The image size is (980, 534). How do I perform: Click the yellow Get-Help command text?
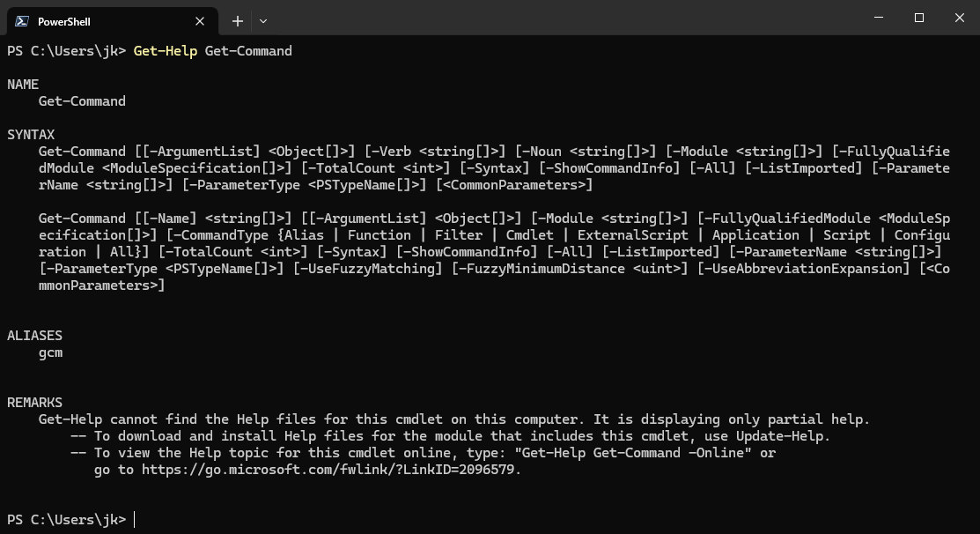pyautogui.click(x=165, y=51)
